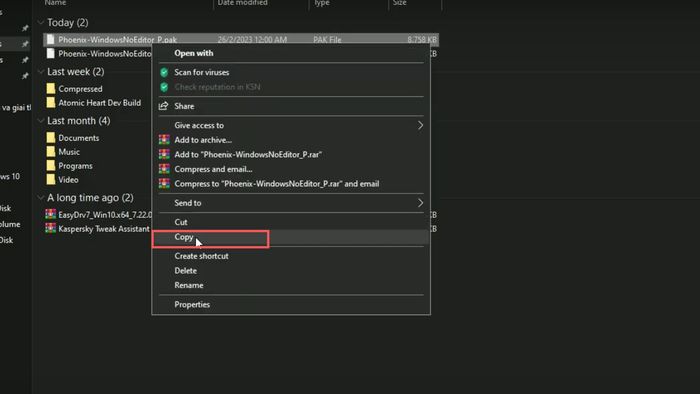This screenshot has width=700, height=394.
Task: Expand the Send to submenu arrow
Action: coord(420,203)
